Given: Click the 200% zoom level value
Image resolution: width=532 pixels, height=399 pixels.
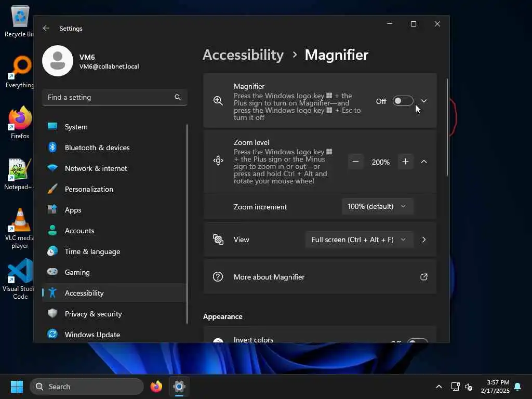Looking at the screenshot, I should (x=380, y=162).
